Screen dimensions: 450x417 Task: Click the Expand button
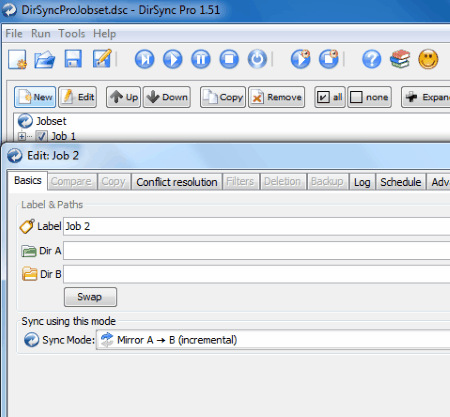[426, 97]
